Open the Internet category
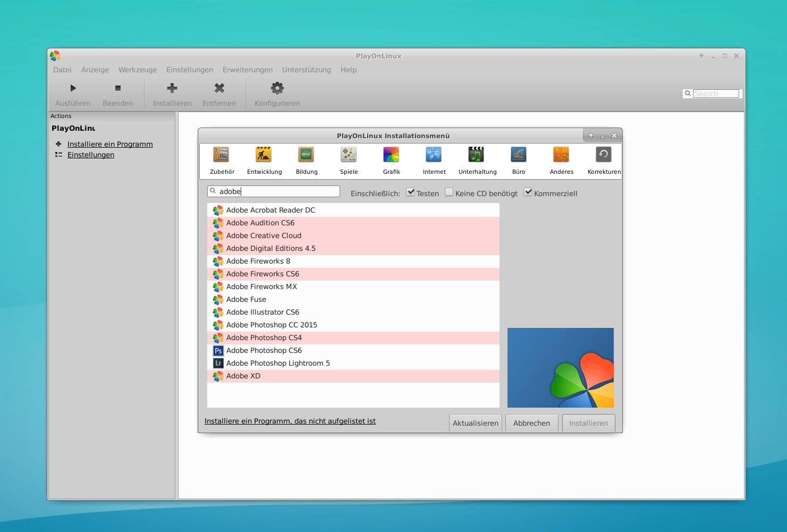 coord(434,161)
